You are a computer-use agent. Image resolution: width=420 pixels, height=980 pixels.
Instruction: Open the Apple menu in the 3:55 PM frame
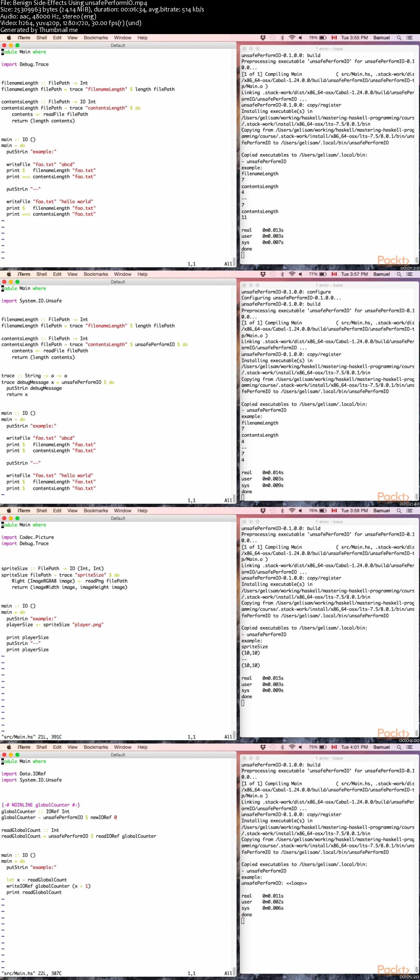point(9,38)
